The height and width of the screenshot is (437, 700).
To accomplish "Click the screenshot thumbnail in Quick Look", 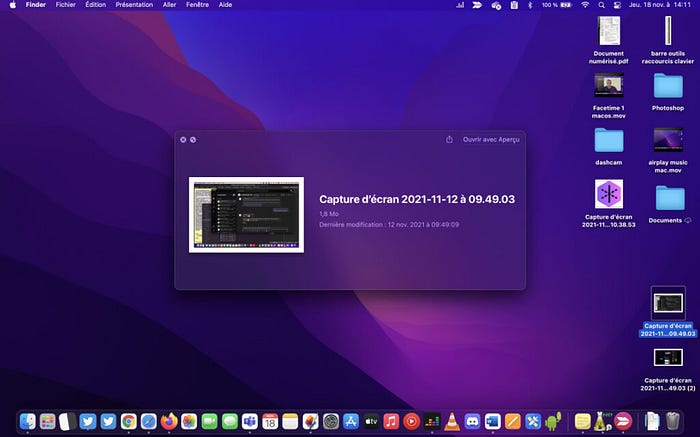I will (246, 215).
